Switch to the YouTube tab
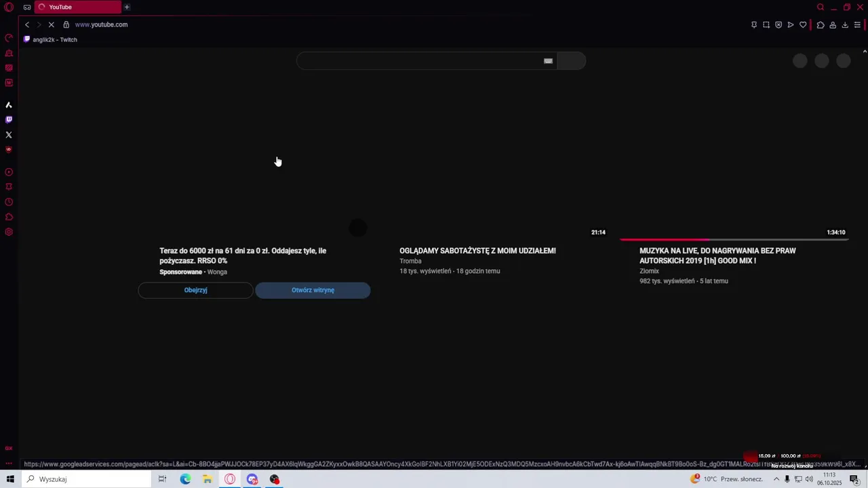The image size is (868, 488). coord(77,7)
